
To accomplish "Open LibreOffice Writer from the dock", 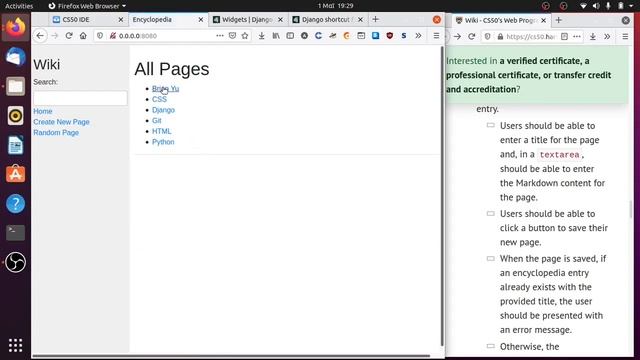I will [16, 145].
